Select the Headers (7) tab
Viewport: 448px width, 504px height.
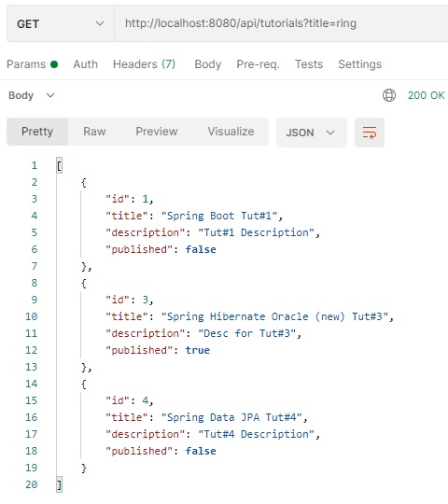pyautogui.click(x=144, y=64)
